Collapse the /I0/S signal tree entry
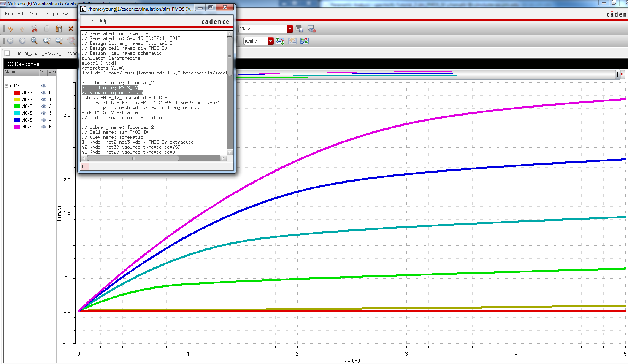This screenshot has width=628, height=364. (7, 85)
